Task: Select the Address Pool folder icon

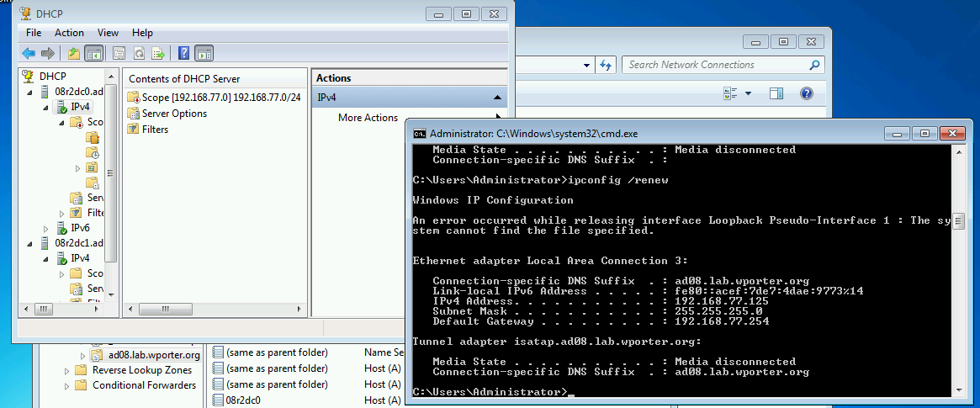Action: 93,137
